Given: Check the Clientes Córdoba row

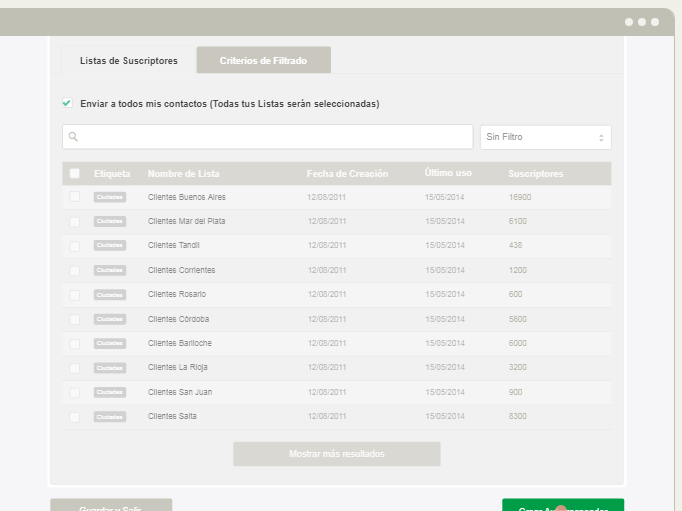Looking at the screenshot, I should [75, 319].
